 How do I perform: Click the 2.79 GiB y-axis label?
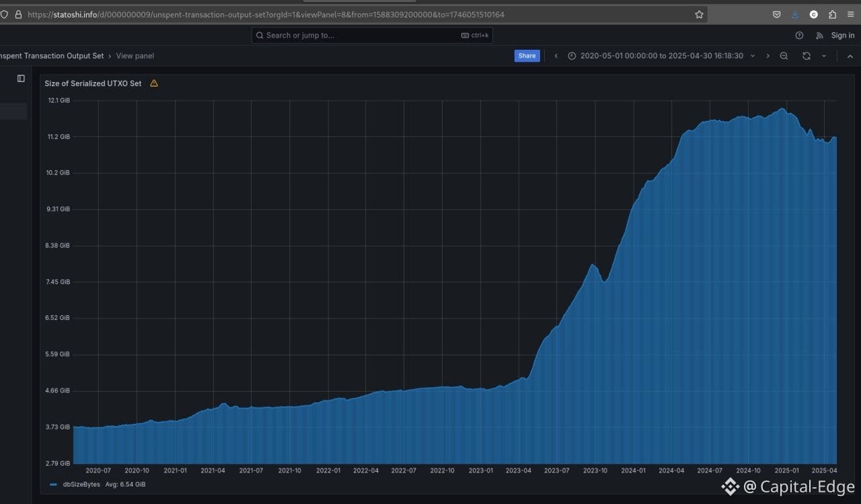tap(59, 463)
